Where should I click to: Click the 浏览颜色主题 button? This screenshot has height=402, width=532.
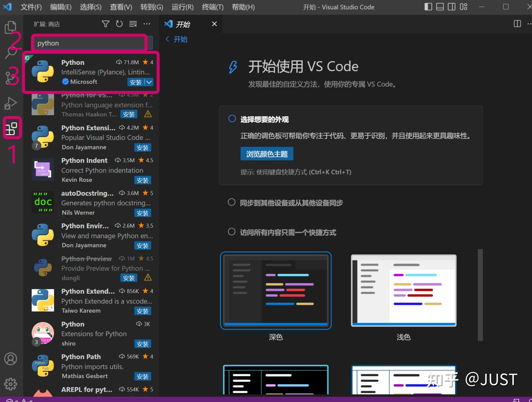pos(267,154)
